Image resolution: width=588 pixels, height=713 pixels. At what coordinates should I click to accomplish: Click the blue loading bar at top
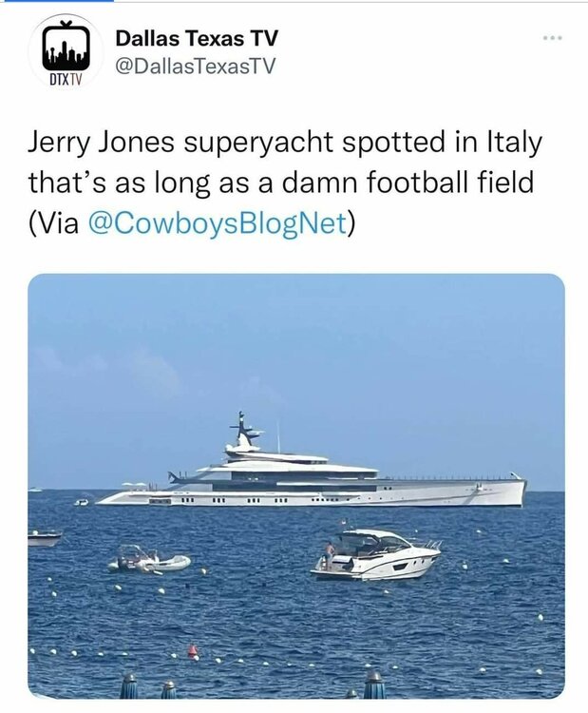[x=57, y=2]
